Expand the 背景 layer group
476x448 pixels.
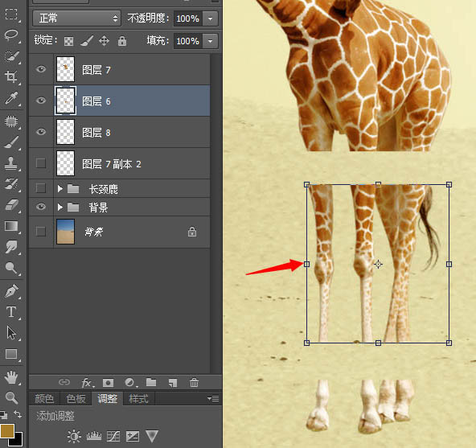point(60,208)
